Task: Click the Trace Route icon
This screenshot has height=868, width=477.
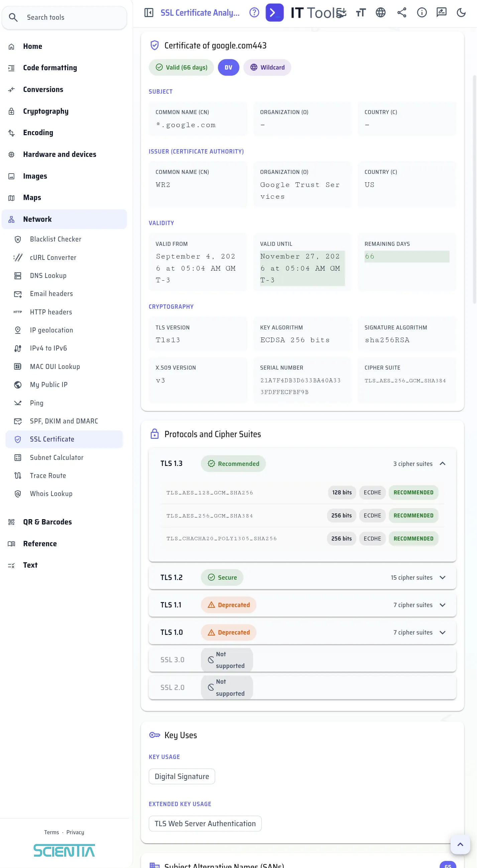Action: pos(18,476)
